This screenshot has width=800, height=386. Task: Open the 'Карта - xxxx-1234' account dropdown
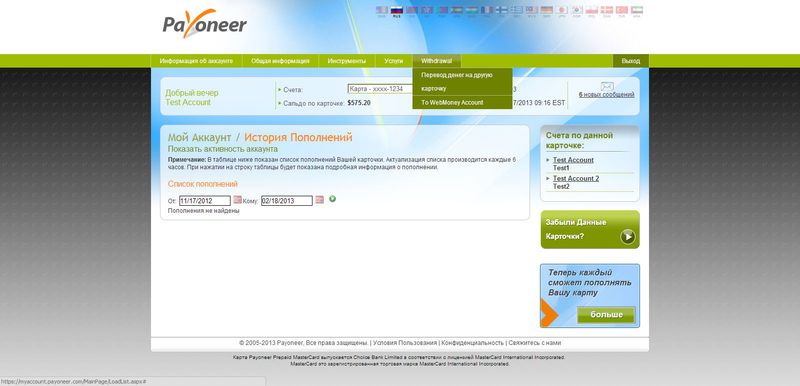pyautogui.click(x=380, y=89)
